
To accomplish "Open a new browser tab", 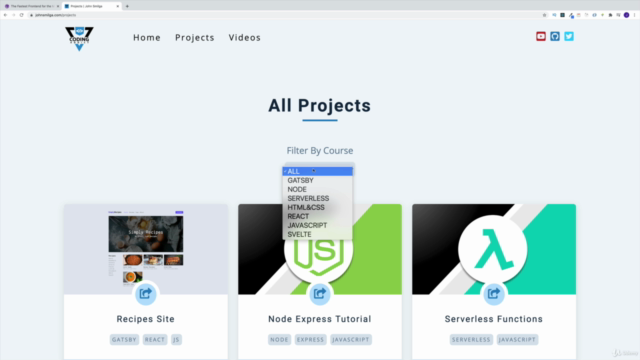I will (x=127, y=6).
